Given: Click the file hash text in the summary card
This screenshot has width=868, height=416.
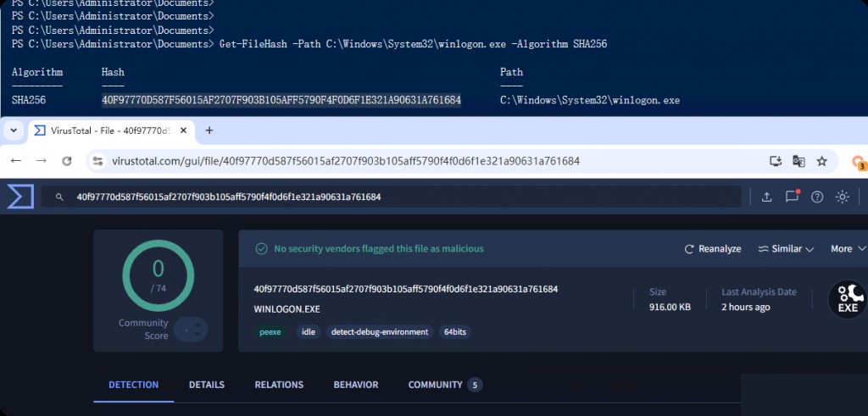Looking at the screenshot, I should pyautogui.click(x=406, y=289).
